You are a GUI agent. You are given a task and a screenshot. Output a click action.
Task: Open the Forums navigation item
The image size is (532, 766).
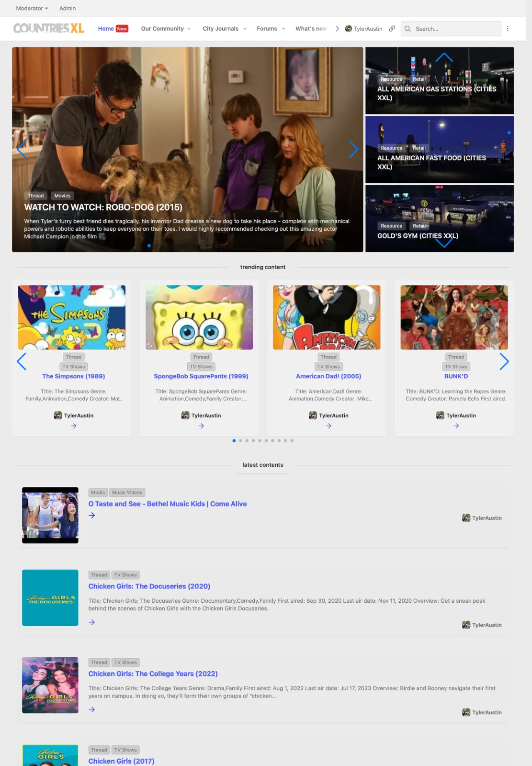267,29
